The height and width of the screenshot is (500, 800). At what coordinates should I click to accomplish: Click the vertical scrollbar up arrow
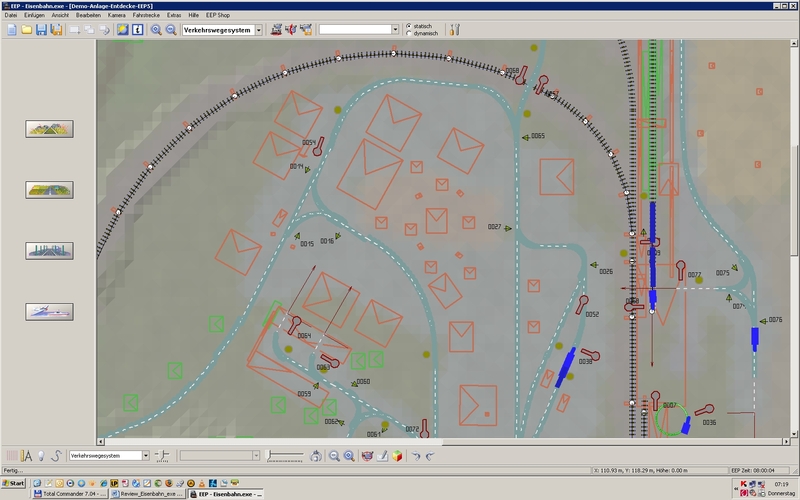794,44
